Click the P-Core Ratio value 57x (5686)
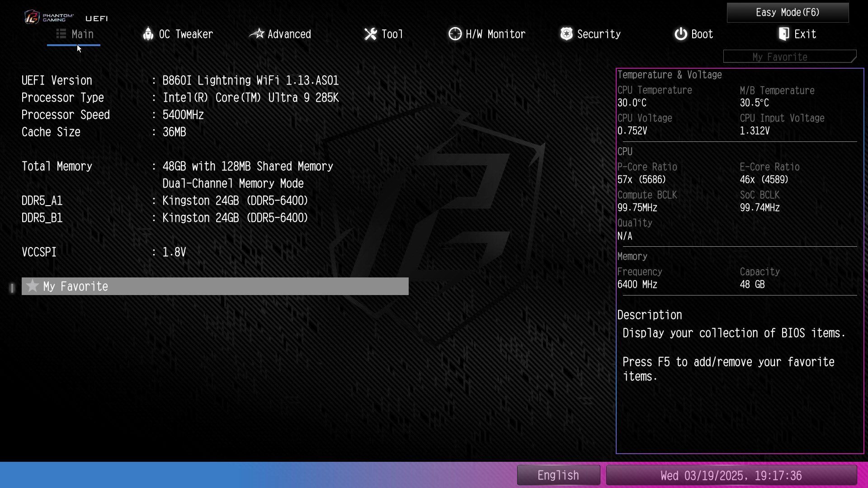The width and height of the screenshot is (868, 488). coord(642,180)
